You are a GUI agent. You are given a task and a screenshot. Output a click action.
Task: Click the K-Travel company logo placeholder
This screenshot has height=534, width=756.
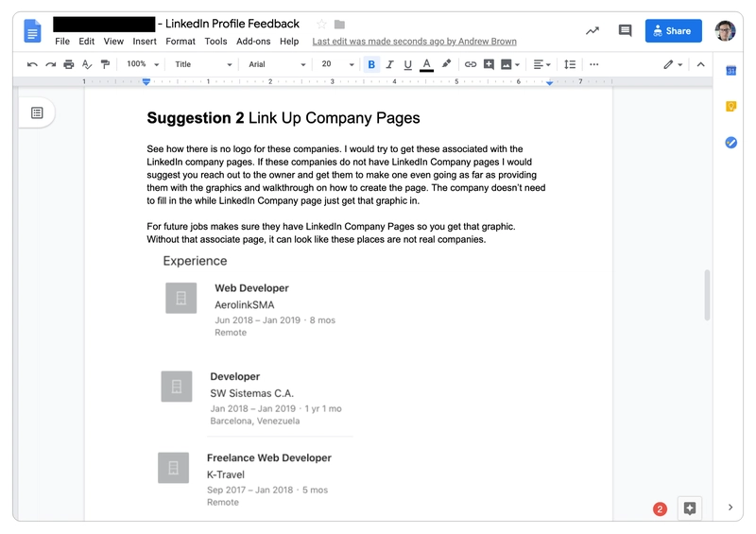pyautogui.click(x=173, y=468)
